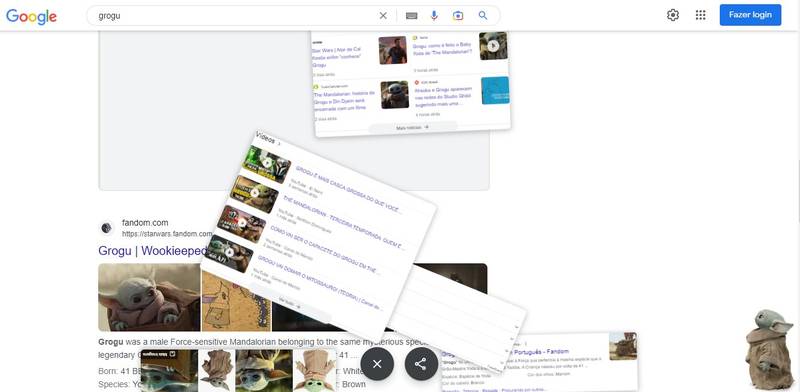800x392 pixels.
Task: Click the upside-down Grogu in brown robe image
Action: click(216, 371)
